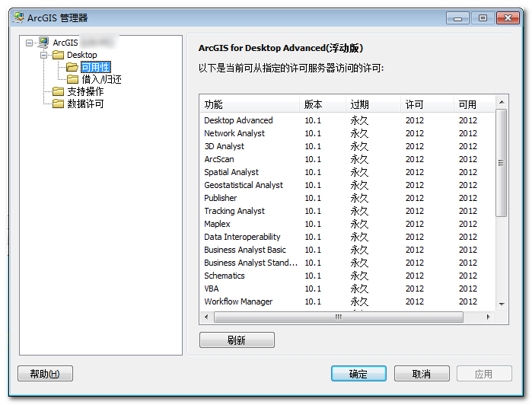Select the ArcScan row
Screen dimensions: 532x405
[x=347, y=159]
